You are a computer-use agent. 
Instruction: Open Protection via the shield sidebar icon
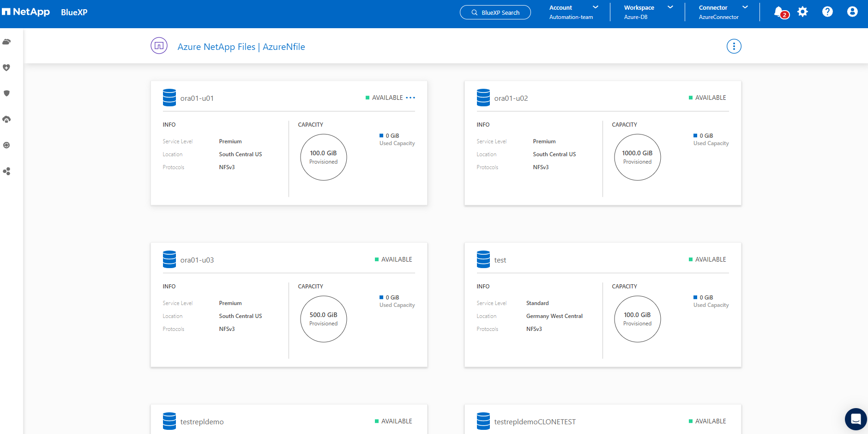click(6, 93)
